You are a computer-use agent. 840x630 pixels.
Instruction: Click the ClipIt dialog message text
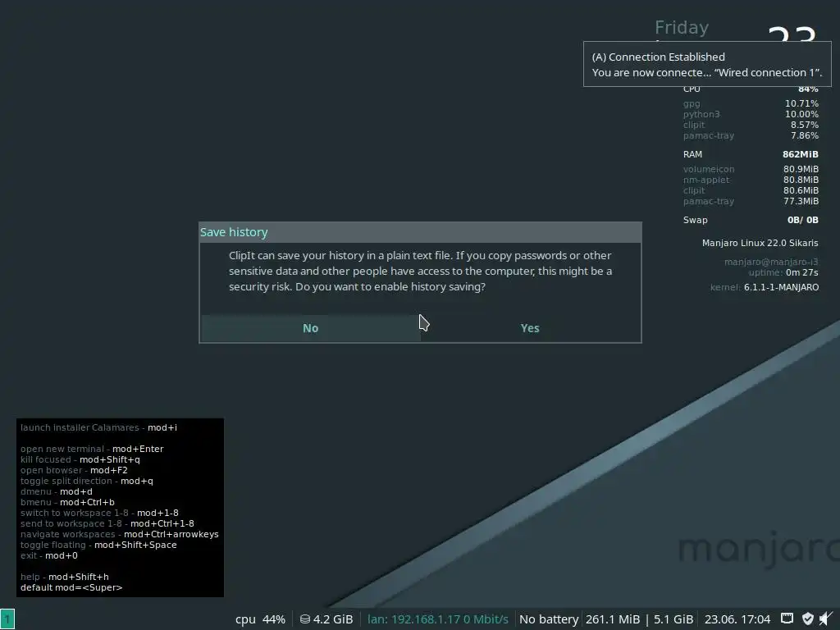(421, 271)
